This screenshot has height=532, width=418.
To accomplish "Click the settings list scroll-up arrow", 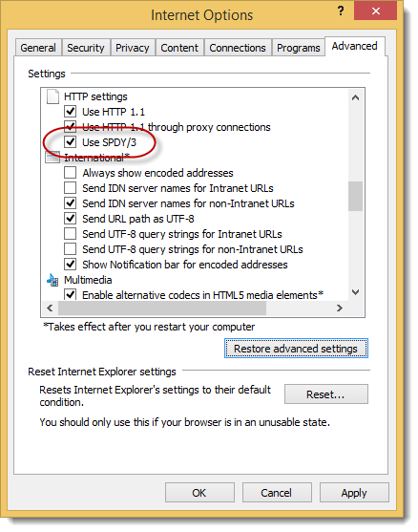I will 355,98.
